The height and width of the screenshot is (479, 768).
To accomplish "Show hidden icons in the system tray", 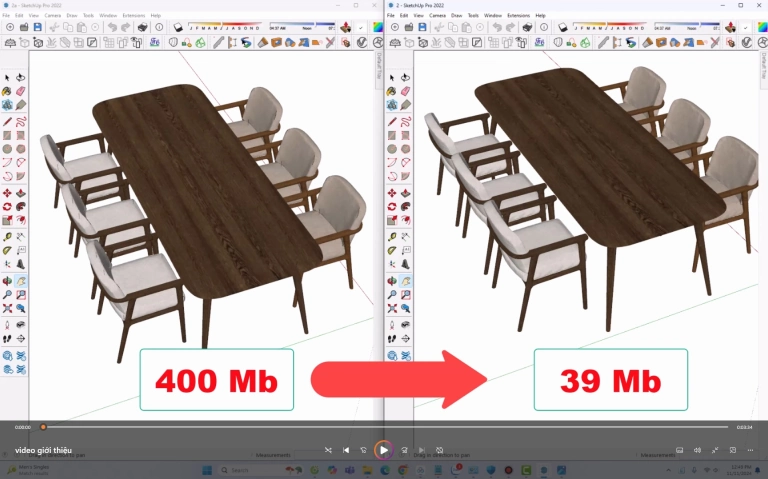I will tap(668, 471).
